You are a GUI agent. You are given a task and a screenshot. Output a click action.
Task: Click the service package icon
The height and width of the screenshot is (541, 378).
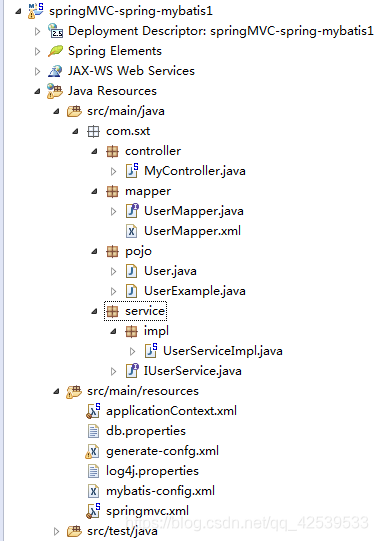[112, 311]
